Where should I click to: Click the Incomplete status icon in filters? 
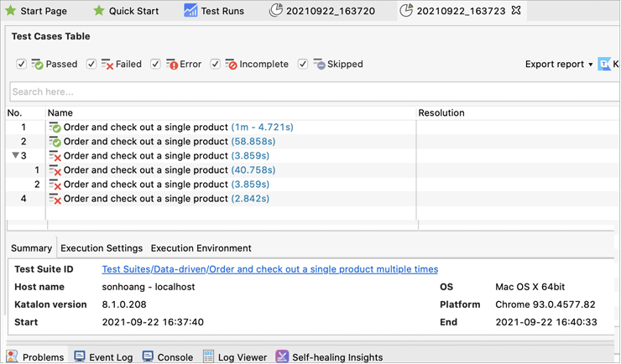coord(231,64)
